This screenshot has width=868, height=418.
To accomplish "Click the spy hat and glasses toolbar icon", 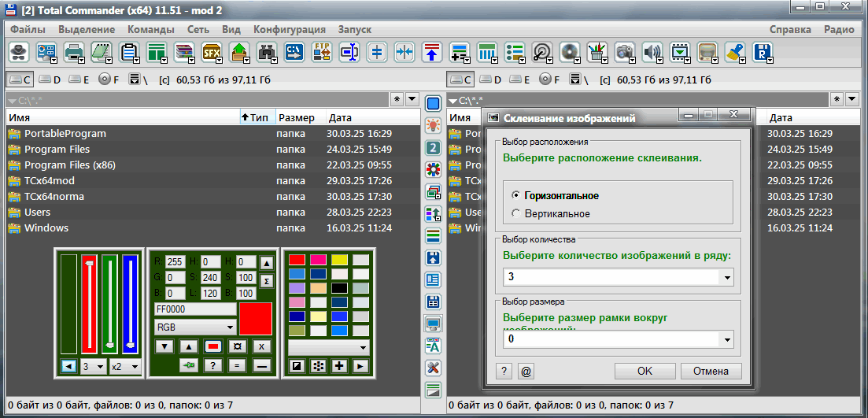I will point(18,52).
